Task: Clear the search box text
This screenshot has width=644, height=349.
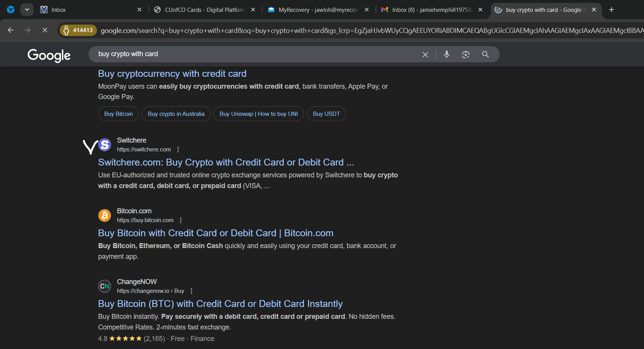Action: [x=425, y=55]
